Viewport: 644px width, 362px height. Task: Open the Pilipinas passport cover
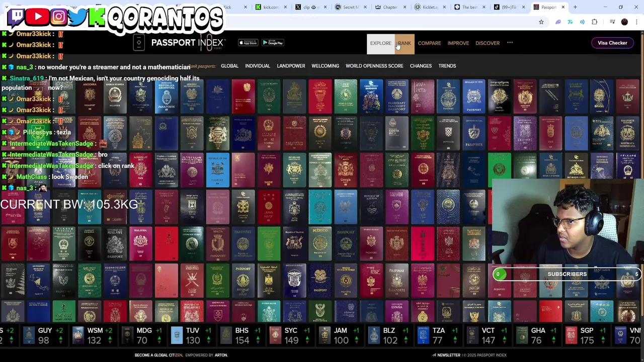click(397, 281)
